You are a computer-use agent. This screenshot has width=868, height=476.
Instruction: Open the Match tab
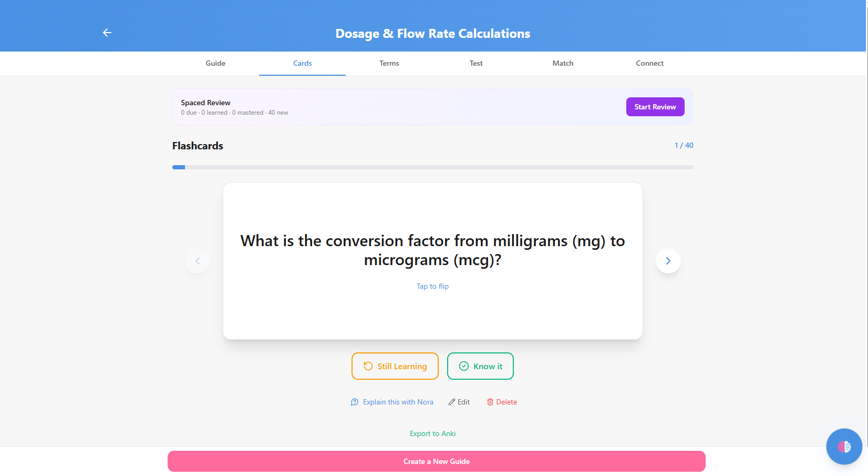coord(563,63)
